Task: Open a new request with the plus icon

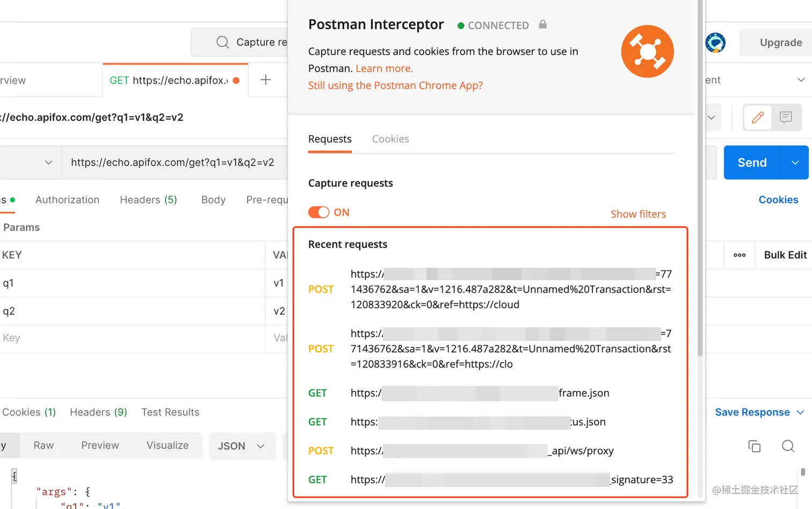Action: (266, 79)
